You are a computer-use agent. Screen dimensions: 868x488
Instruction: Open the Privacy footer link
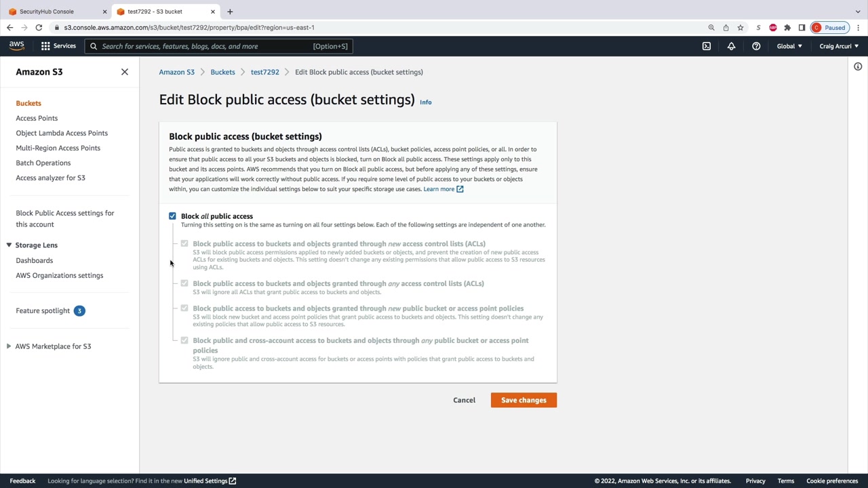(755, 481)
